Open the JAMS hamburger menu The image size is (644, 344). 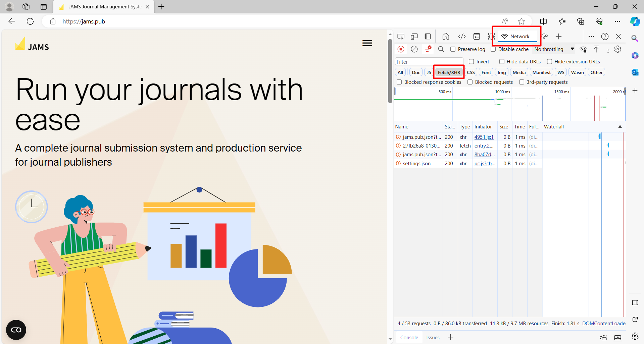click(x=367, y=43)
